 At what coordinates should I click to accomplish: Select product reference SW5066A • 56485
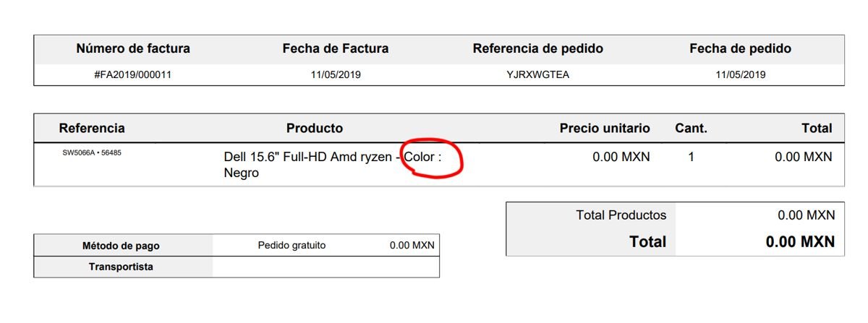(92, 153)
